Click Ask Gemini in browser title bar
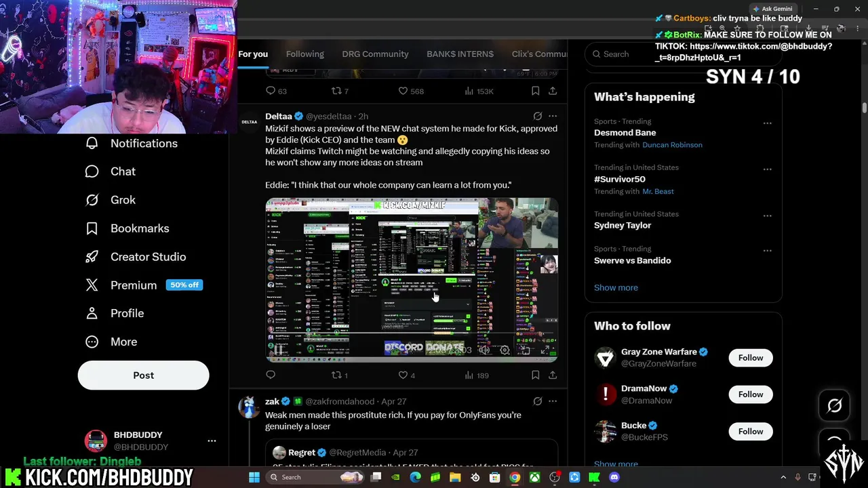This screenshot has width=868, height=488. click(x=772, y=9)
